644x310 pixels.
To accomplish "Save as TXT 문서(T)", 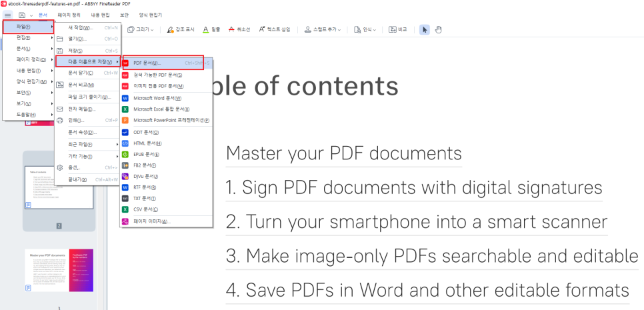I will pyautogui.click(x=167, y=198).
